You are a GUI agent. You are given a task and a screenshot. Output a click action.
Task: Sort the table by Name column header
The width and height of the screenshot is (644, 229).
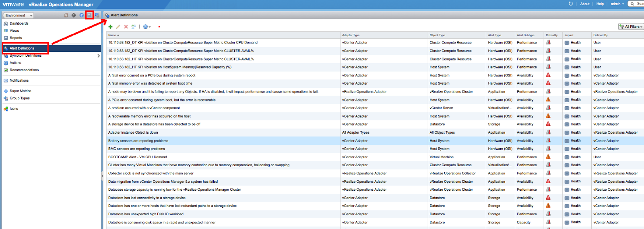[112, 35]
